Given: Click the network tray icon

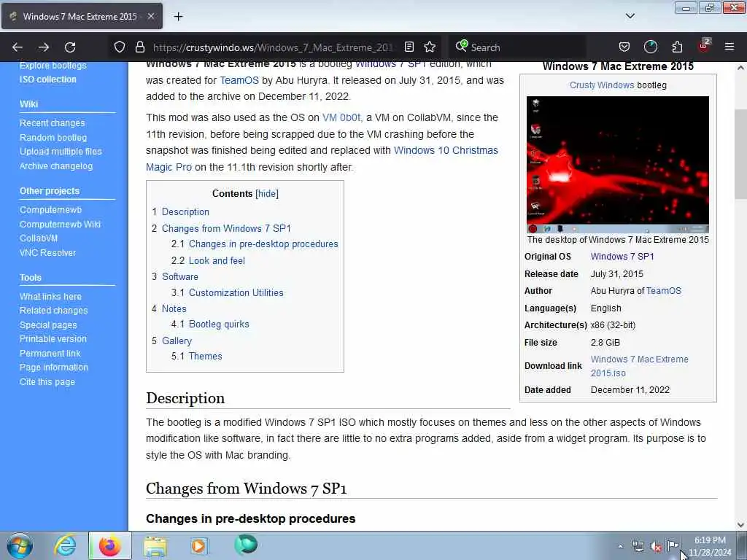Looking at the screenshot, I should click(638, 547).
